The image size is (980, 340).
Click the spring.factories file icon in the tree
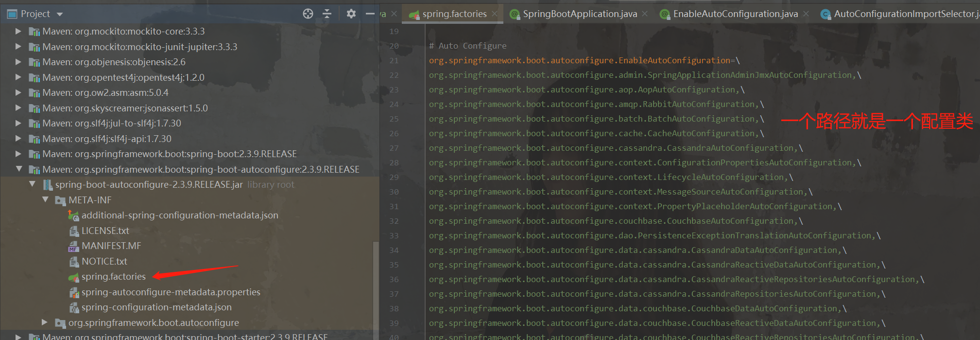pyautogui.click(x=73, y=277)
